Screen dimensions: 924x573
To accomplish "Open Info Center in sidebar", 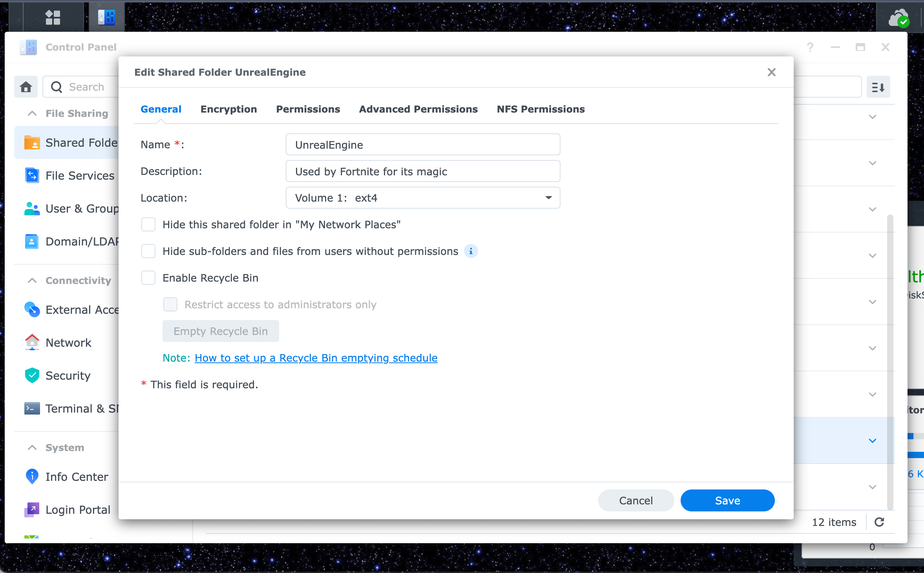I will (x=67, y=477).
